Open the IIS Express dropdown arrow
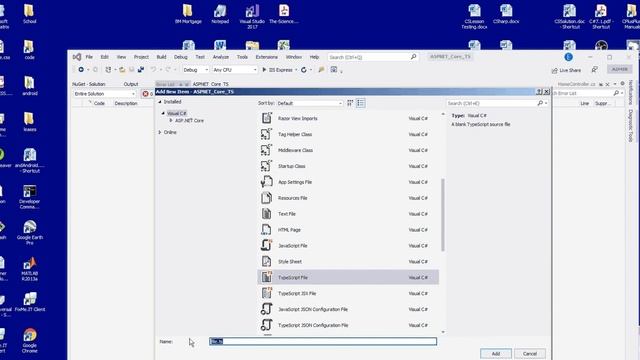This screenshot has width=640, height=360. coord(296,70)
